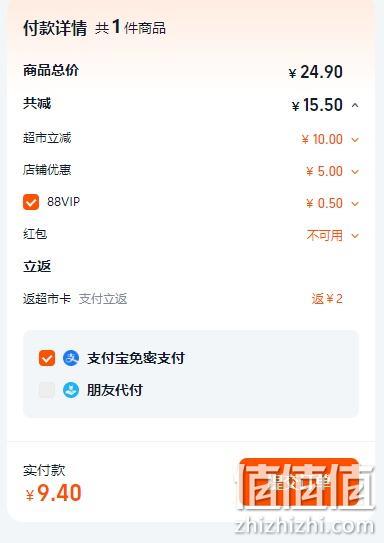Click the 88VIP label text
Screen dimensions: 384x543
coord(64,202)
